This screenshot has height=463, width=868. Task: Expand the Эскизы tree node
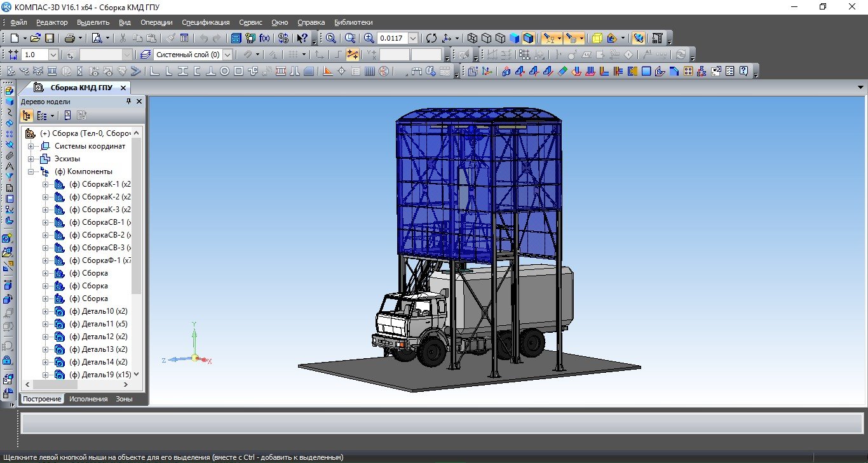point(31,159)
